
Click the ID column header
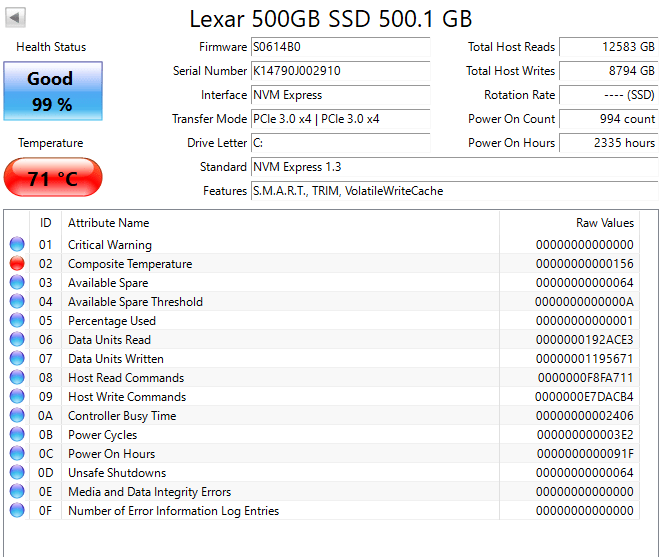tap(46, 223)
